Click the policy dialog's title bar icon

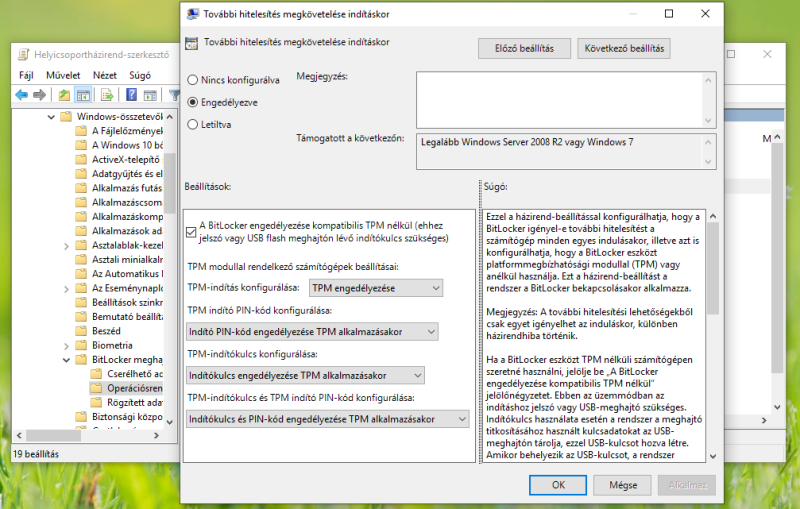coord(192,14)
